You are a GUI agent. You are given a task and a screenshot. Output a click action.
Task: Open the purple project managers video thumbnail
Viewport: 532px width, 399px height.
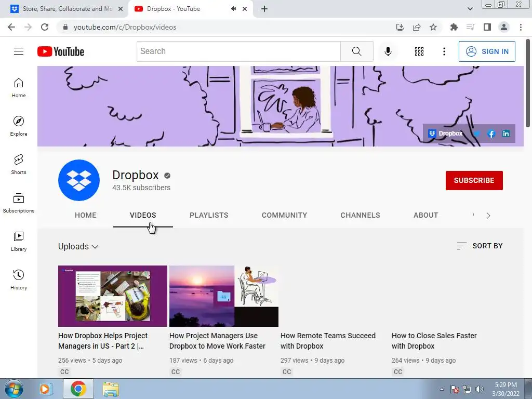[113, 296]
